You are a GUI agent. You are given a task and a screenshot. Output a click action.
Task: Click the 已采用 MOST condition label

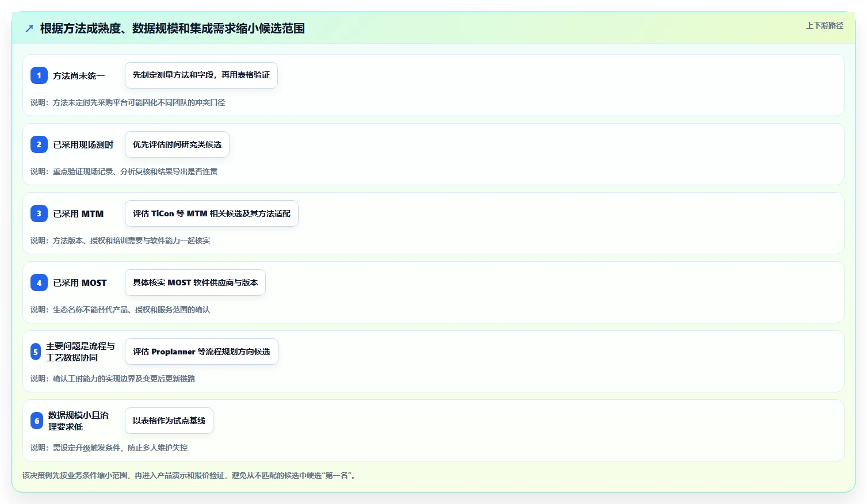80,282
